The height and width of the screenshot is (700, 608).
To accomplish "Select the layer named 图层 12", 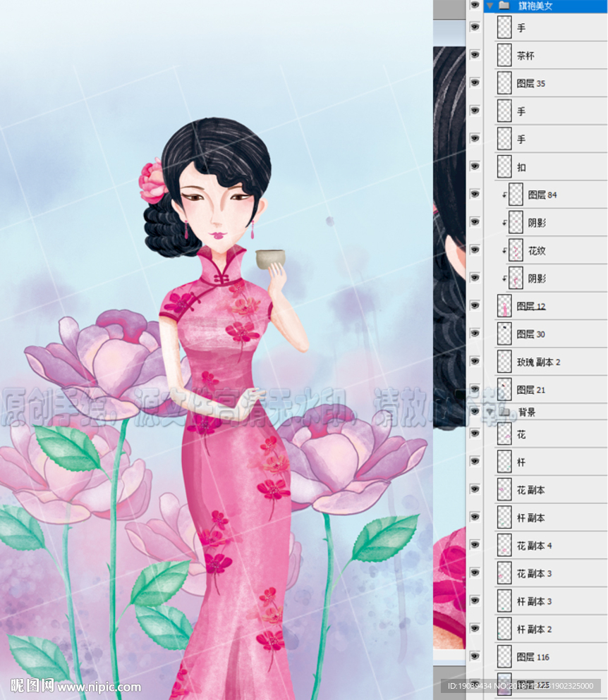I will (531, 306).
